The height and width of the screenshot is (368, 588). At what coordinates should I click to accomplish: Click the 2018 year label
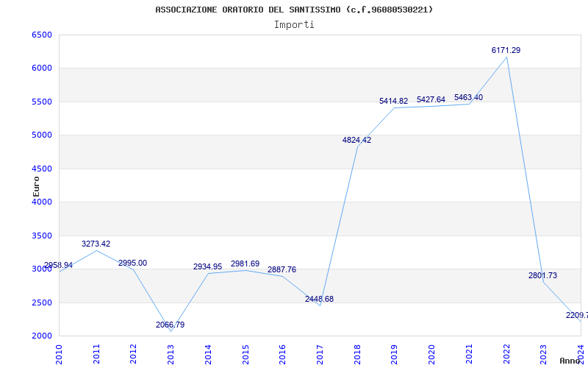point(357,354)
